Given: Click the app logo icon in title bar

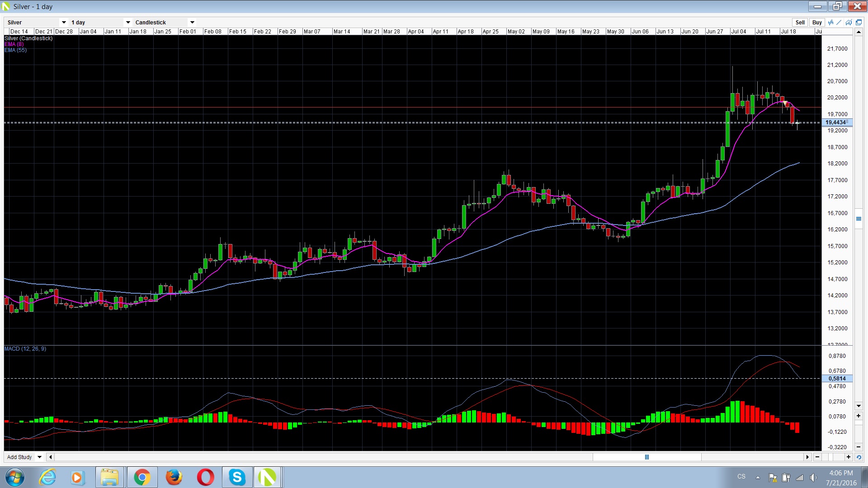Looking at the screenshot, I should pyautogui.click(x=6, y=6).
